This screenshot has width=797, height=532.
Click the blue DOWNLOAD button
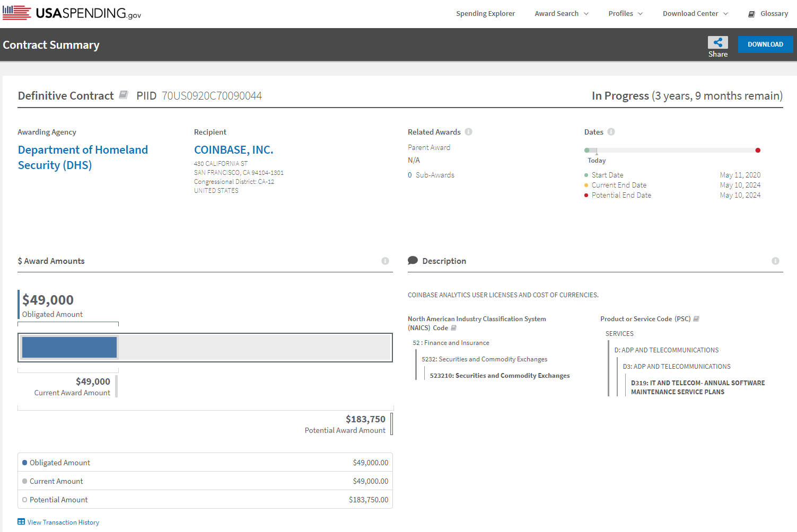pos(765,45)
